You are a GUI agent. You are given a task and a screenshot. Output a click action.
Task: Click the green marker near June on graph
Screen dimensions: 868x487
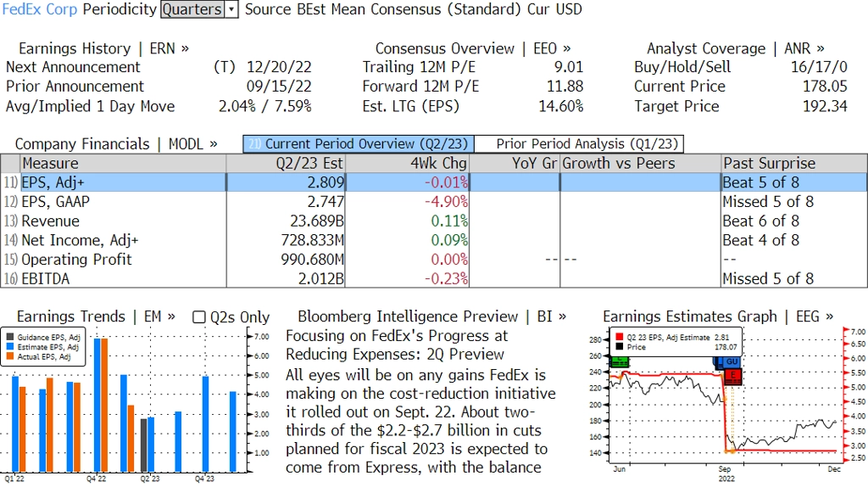[620, 361]
